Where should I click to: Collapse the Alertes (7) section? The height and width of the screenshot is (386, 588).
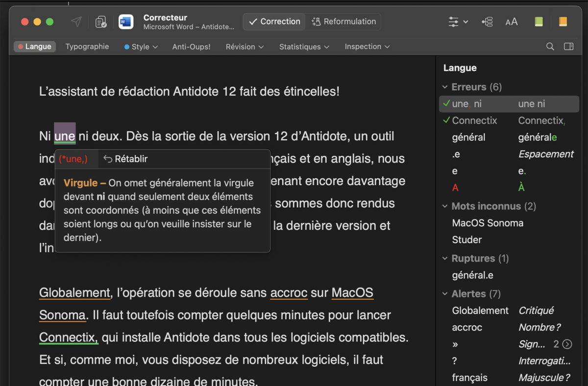click(445, 294)
